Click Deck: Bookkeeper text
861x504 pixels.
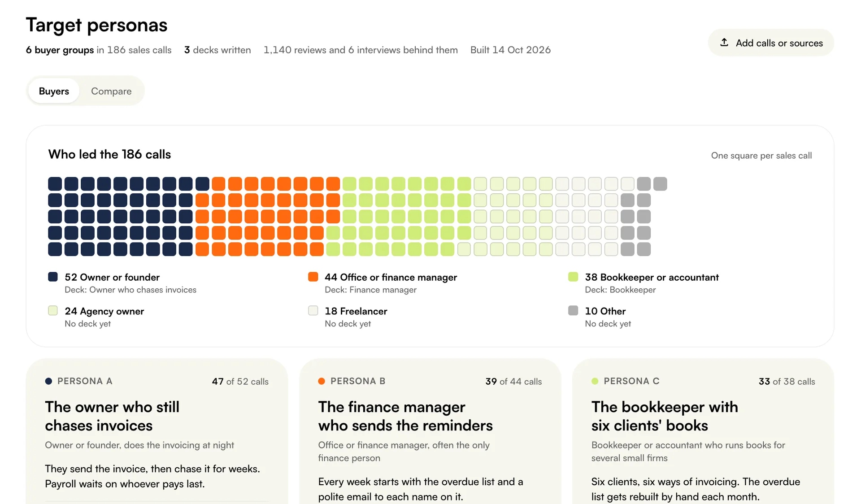[620, 290]
